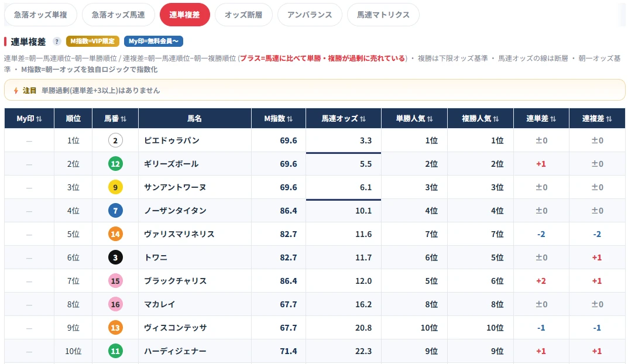The height and width of the screenshot is (364, 628).
Task: Open the 急落オッズ単複 tab
Action: [40, 15]
